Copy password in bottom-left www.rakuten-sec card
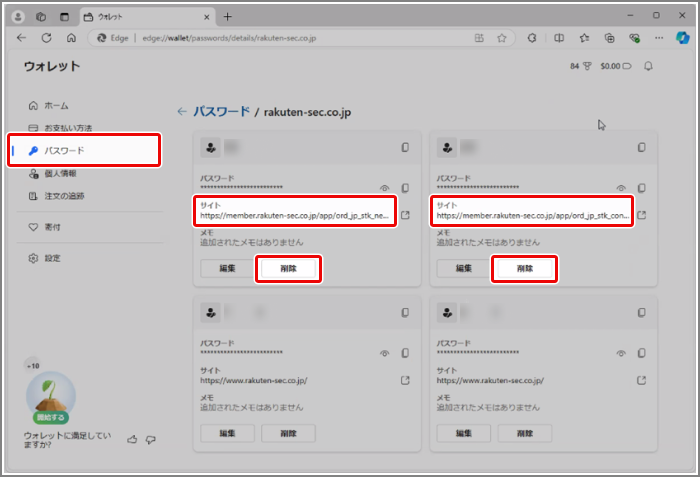Viewport: 700px width, 477px height. [x=405, y=353]
